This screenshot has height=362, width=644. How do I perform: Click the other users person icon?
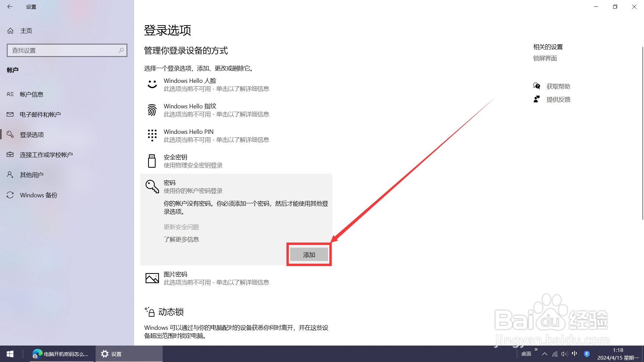tap(10, 175)
